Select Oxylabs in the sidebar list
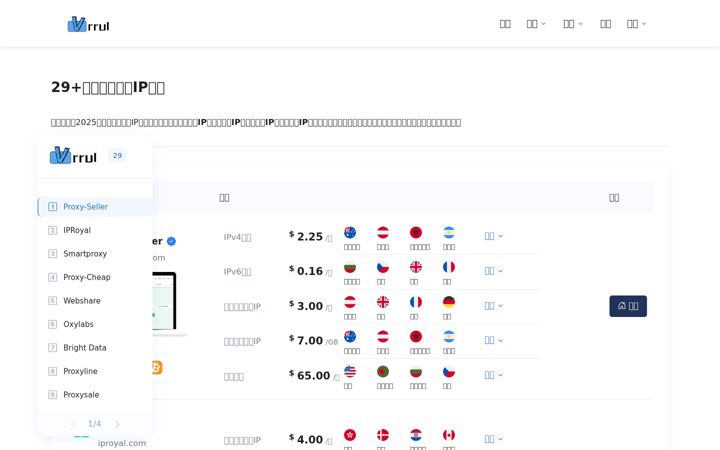Screen dimensions: 720x450 click(95, 324)
